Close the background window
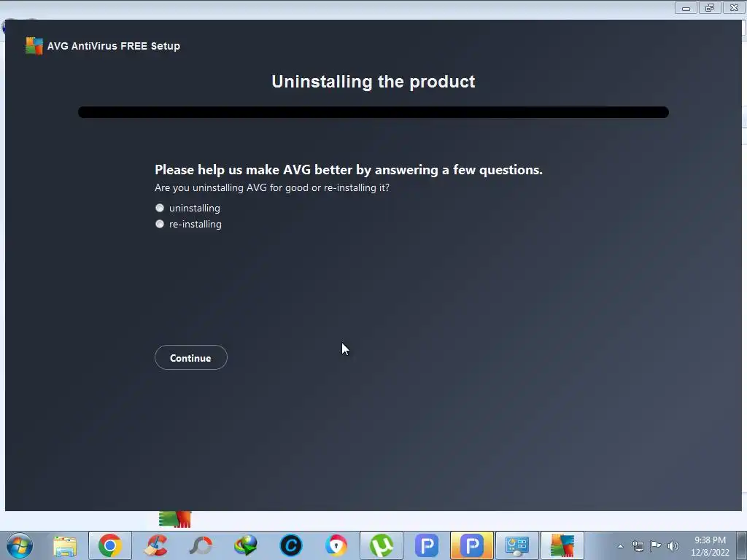The height and width of the screenshot is (560, 747). click(x=734, y=7)
